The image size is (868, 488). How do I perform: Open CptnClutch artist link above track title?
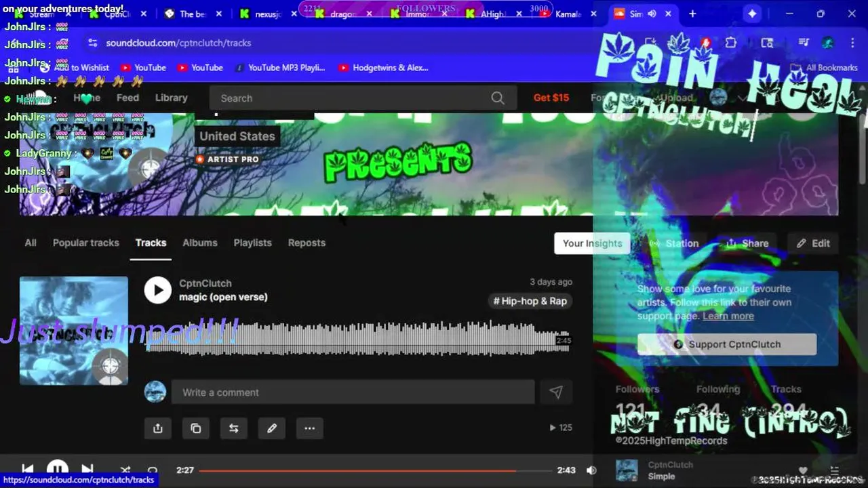205,283
